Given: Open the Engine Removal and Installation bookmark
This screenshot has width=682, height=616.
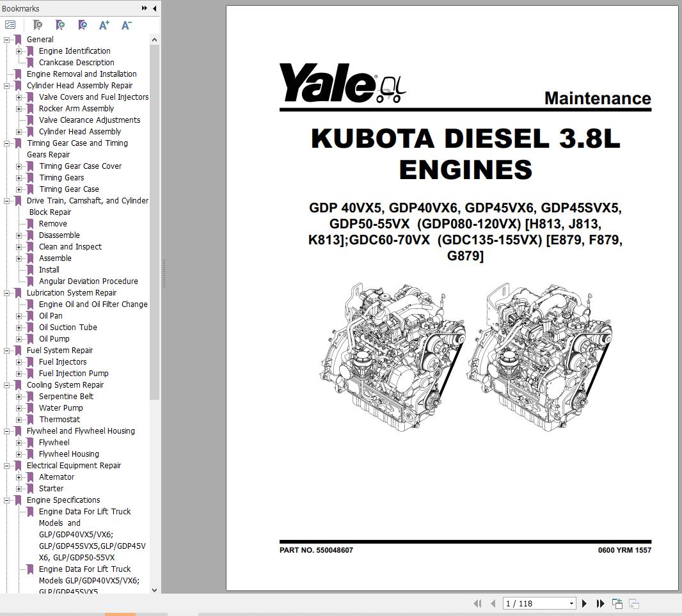Looking at the screenshot, I should tap(81, 74).
